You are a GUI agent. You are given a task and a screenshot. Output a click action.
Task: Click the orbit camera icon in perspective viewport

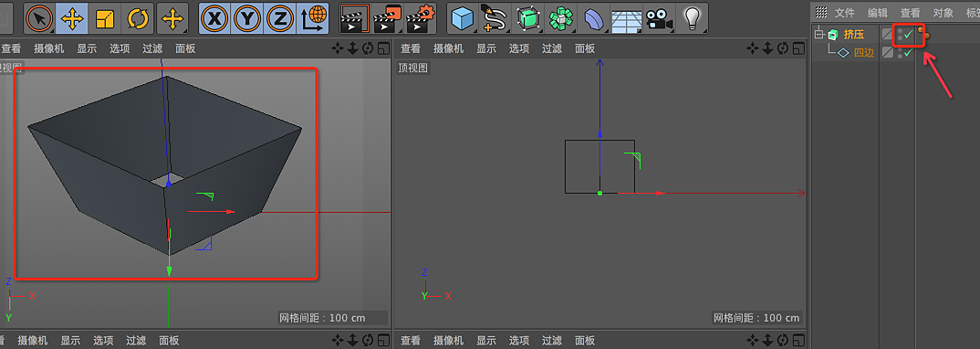pyautogui.click(x=367, y=48)
